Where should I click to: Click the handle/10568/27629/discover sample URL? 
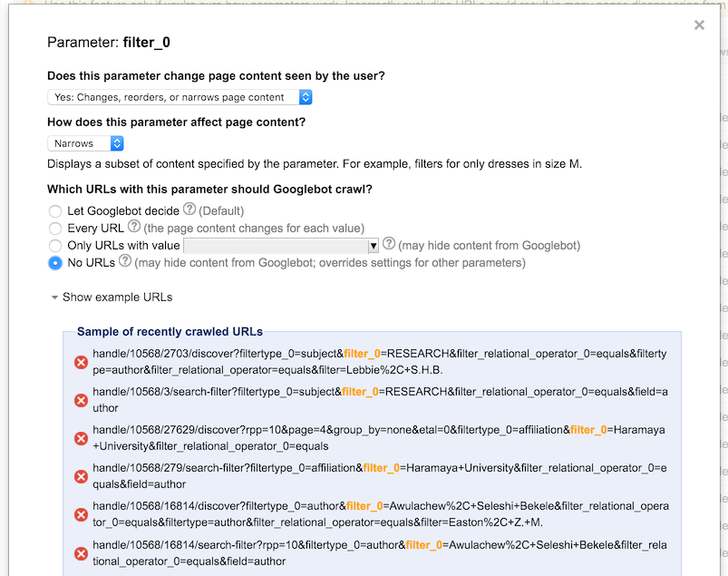click(379, 438)
